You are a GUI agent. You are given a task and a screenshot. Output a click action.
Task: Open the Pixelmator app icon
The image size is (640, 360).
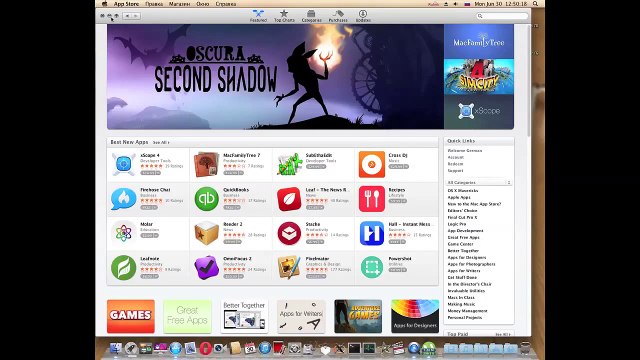coord(289,268)
